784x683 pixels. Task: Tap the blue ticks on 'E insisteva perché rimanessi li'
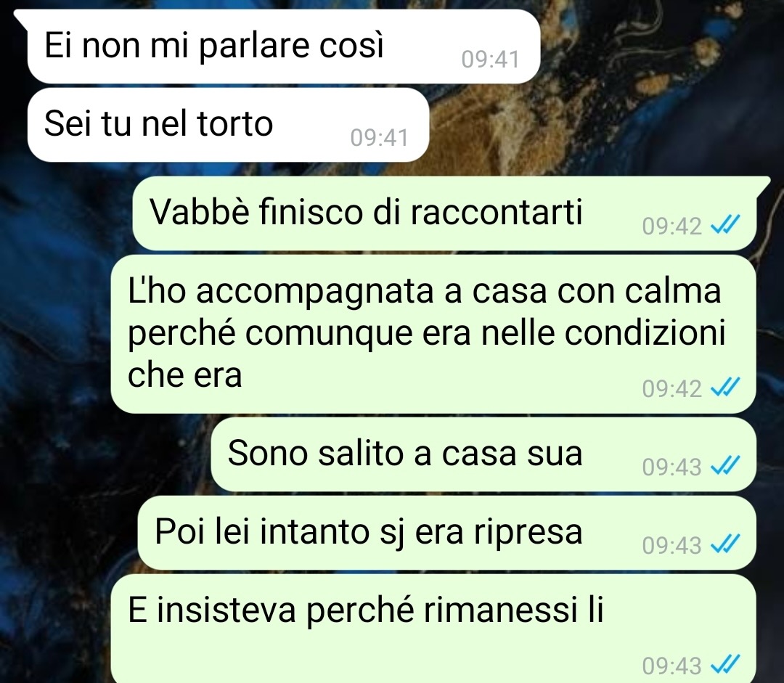coord(725,666)
